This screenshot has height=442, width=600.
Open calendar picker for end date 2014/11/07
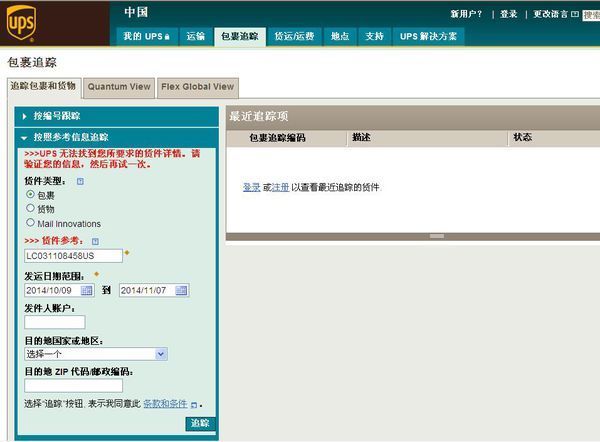click(182, 290)
